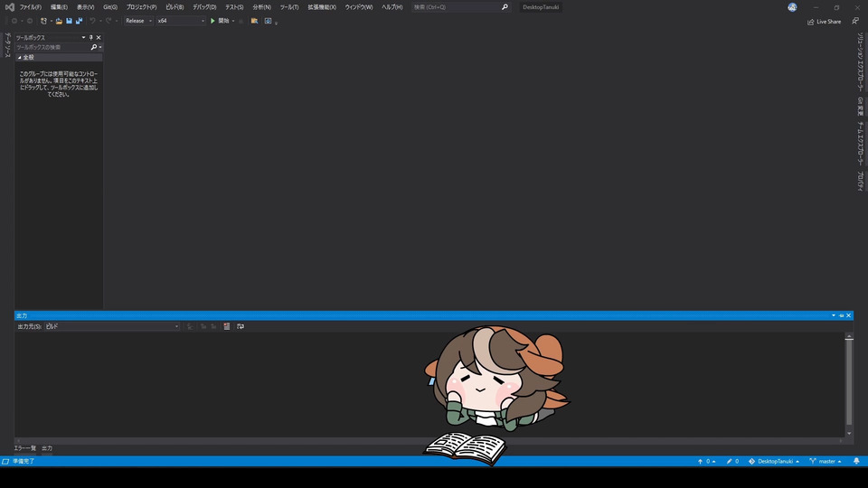Focus the toolbox search field
The width and height of the screenshot is (868, 488).
52,48
